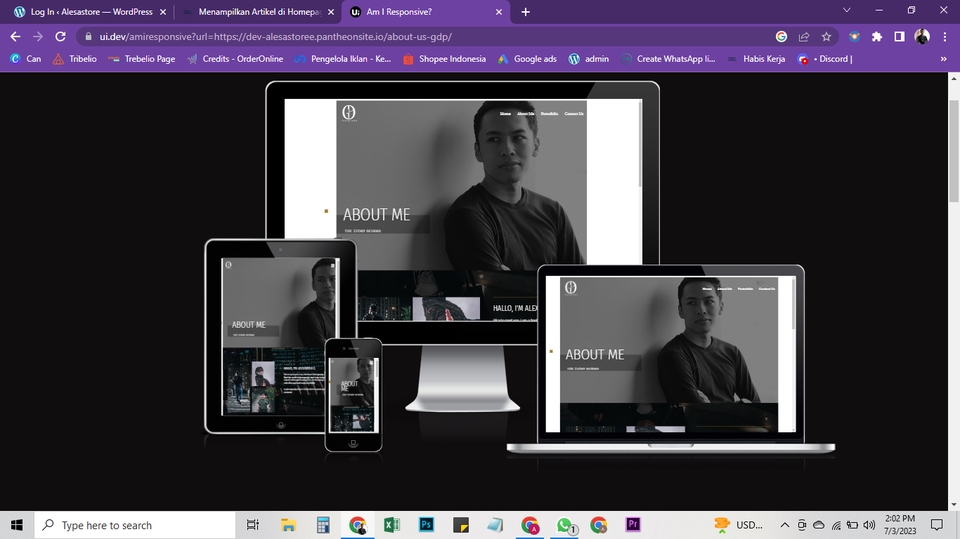Switch to Log In Alesastore WordPress tab
Image resolution: width=960 pixels, height=539 pixels.
(x=91, y=12)
